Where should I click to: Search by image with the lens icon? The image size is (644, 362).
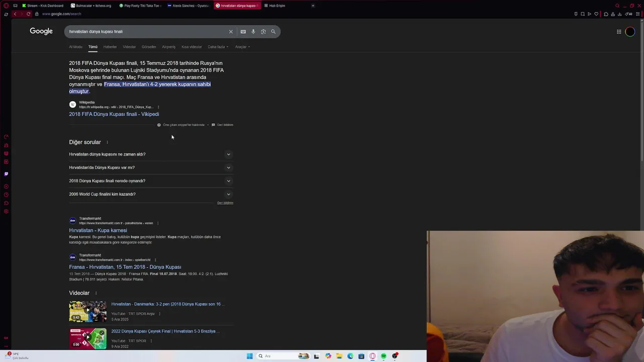[x=263, y=32]
